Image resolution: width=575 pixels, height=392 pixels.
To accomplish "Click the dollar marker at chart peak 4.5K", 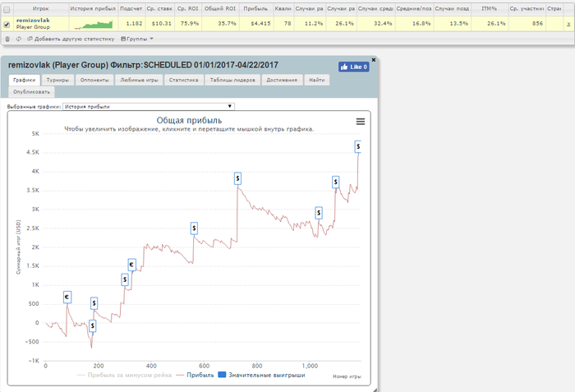I will click(358, 146).
